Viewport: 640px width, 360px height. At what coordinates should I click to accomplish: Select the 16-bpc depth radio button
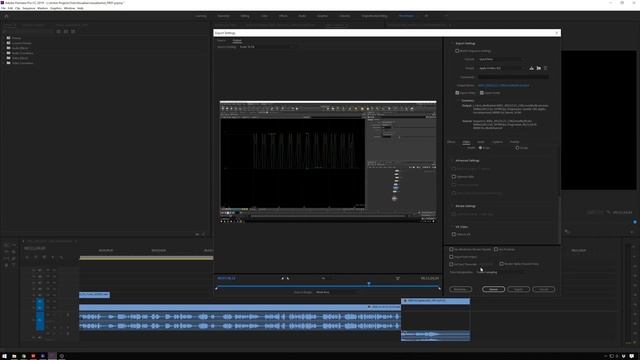tap(517, 148)
